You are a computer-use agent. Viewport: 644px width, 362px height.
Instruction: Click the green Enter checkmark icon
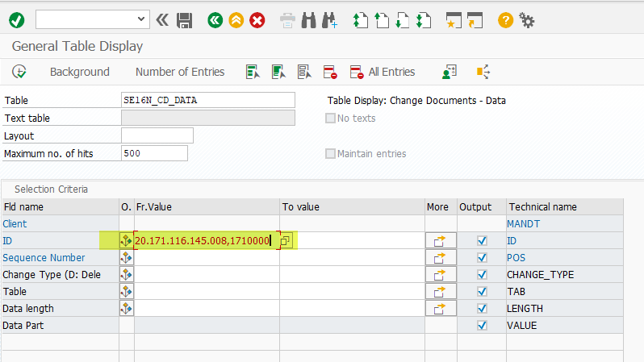click(17, 20)
